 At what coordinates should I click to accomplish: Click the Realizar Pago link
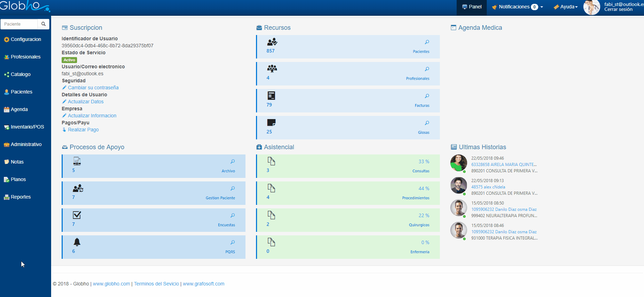coord(83,130)
